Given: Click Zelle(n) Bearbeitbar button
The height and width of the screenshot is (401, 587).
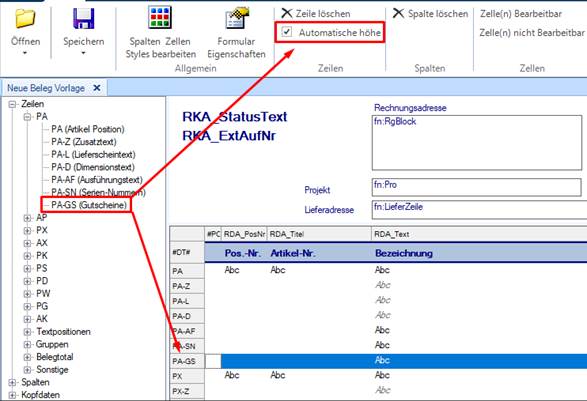Looking at the screenshot, I should tap(521, 14).
